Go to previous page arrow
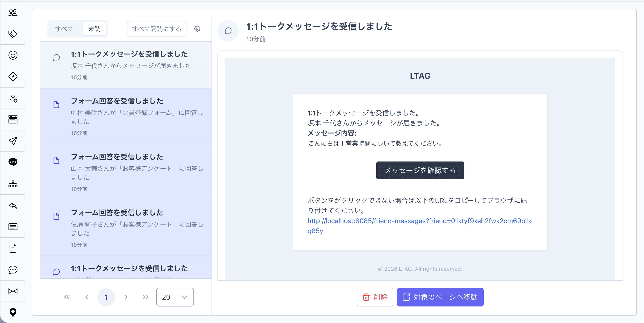This screenshot has height=323, width=644. click(87, 297)
